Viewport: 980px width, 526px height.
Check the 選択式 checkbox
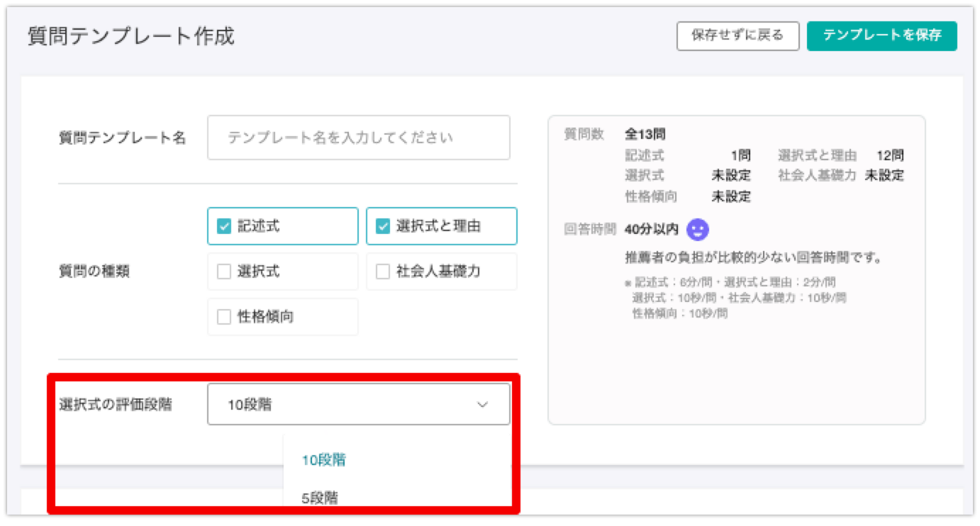pyautogui.click(x=224, y=272)
